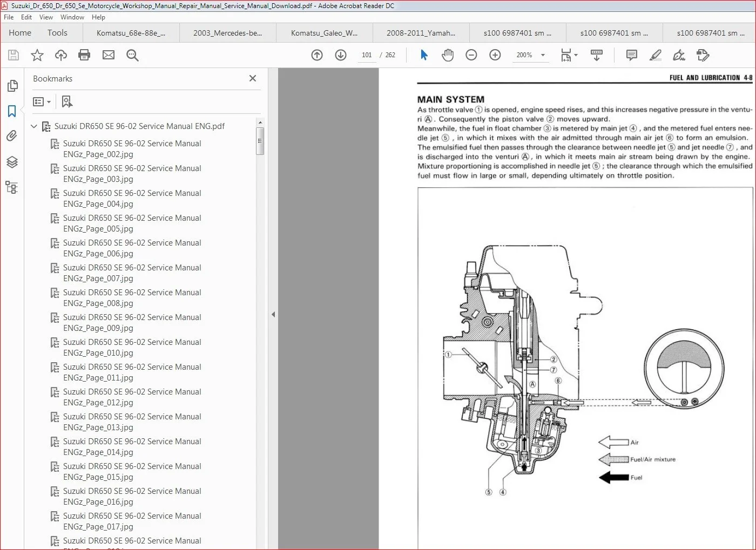Screen dimensions: 756x550
Task: Zoom in with plus icon
Action: [495, 55]
